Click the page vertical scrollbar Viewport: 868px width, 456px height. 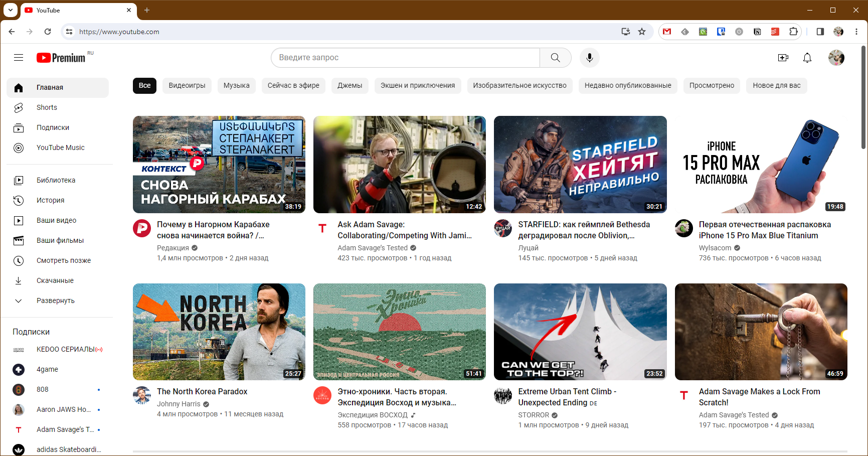coord(863,98)
